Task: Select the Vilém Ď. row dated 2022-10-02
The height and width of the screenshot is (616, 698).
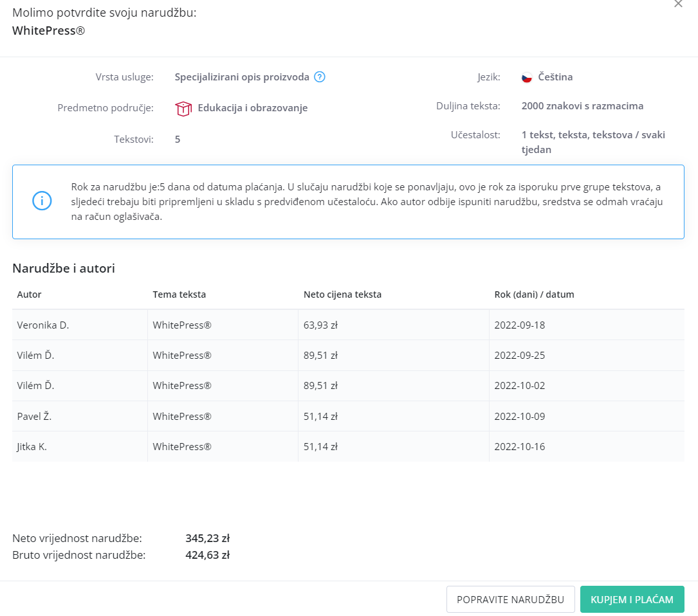Action: coord(348,385)
